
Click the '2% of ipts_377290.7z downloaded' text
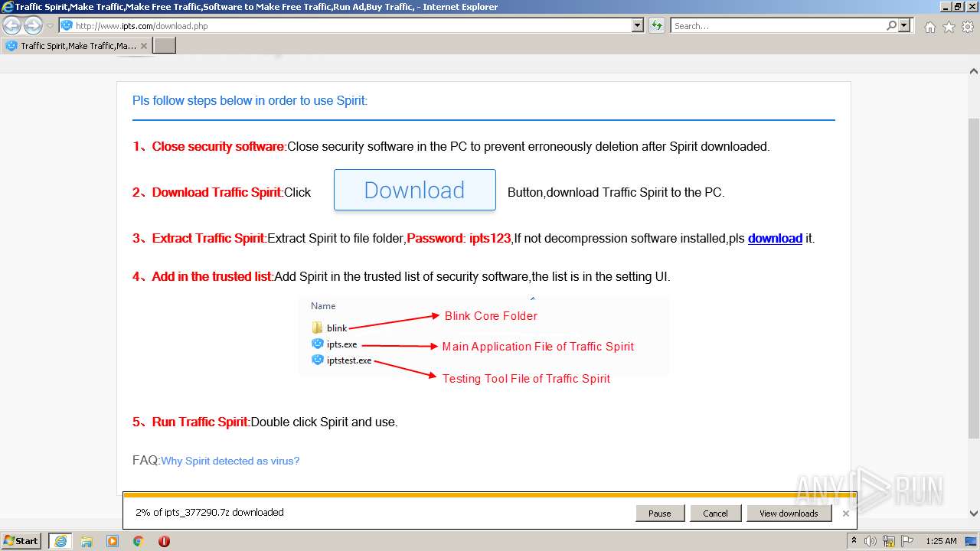coord(210,513)
